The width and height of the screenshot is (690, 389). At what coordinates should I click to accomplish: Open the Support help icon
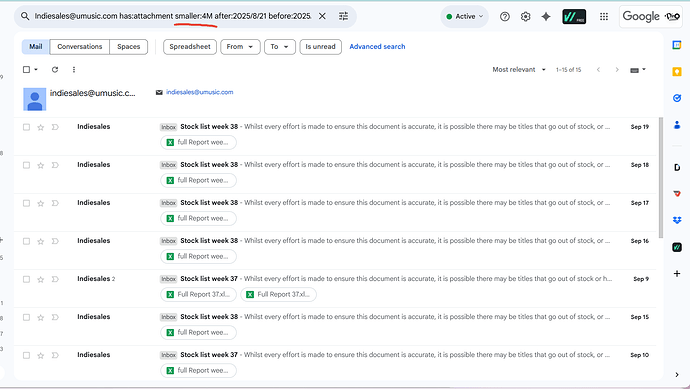click(x=505, y=16)
